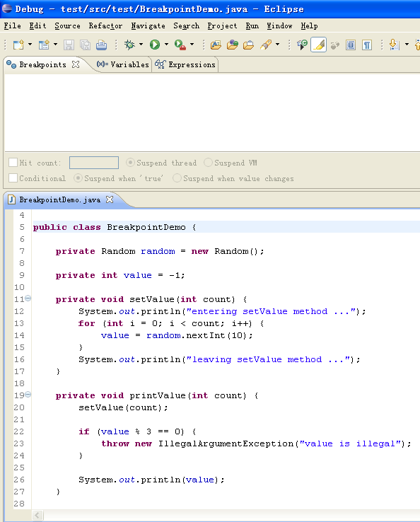Click the horizontal scrollbar left arrow
The height and width of the screenshot is (522, 420).
tap(37, 516)
